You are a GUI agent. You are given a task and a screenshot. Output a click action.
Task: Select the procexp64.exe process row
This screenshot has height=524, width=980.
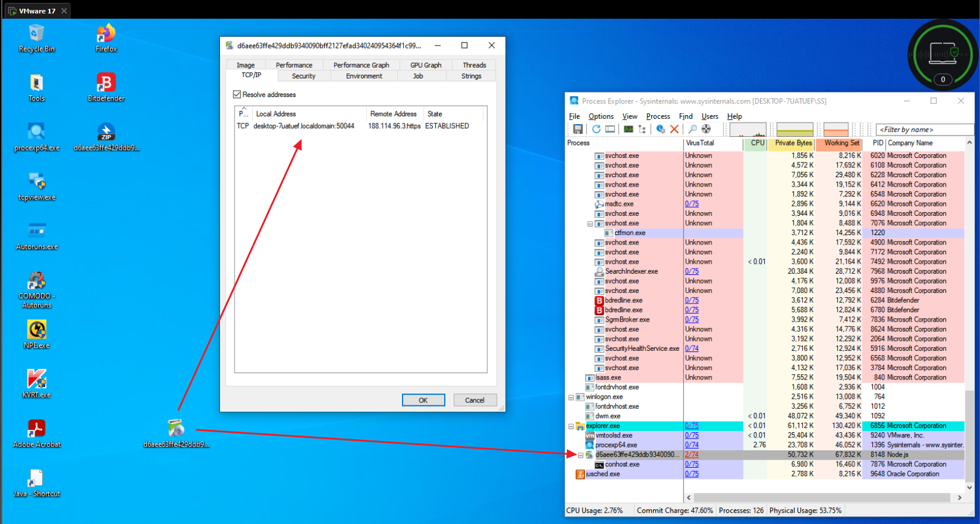coord(765,445)
